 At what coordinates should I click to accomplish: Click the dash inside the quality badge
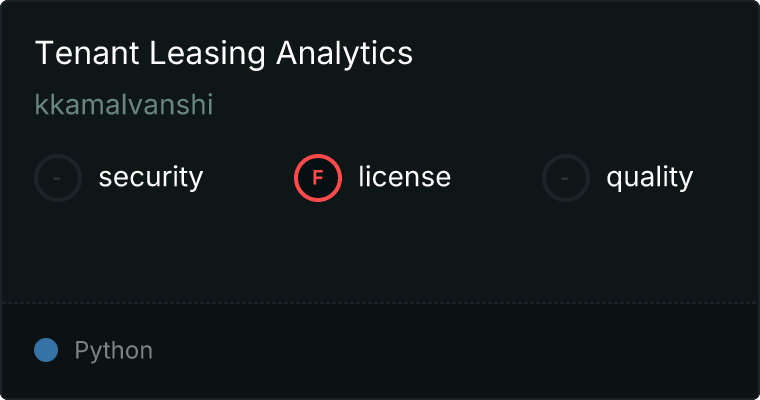tap(566, 178)
